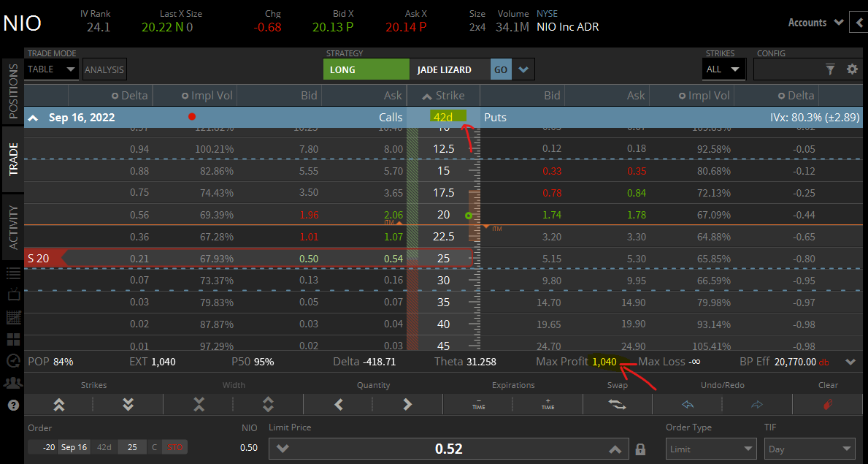
Task: Decrease quantity with left arrow
Action: pyautogui.click(x=339, y=404)
